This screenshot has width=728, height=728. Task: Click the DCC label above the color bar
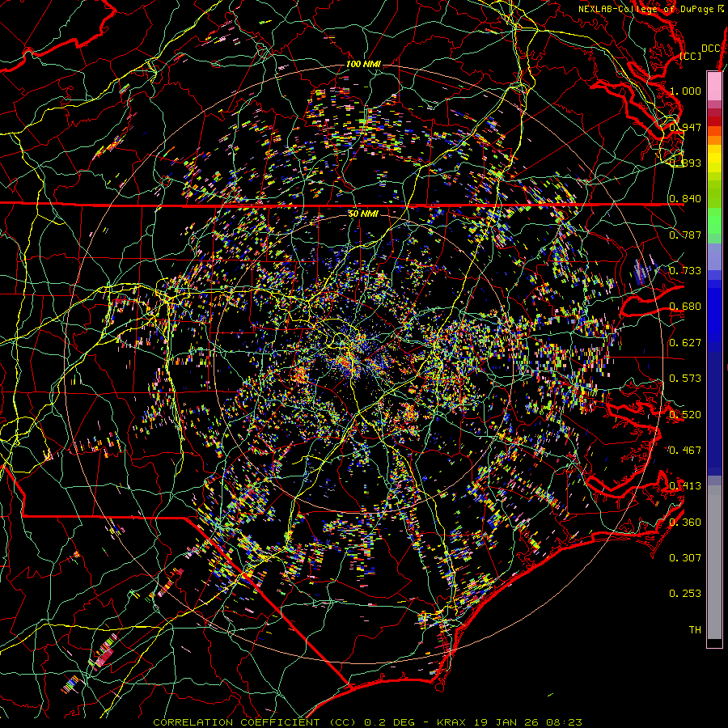coord(711,49)
